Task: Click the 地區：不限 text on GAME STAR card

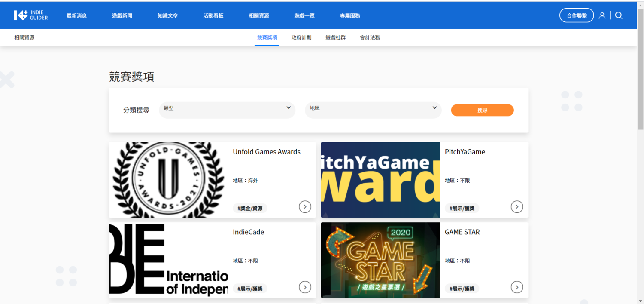Action: coord(457,261)
